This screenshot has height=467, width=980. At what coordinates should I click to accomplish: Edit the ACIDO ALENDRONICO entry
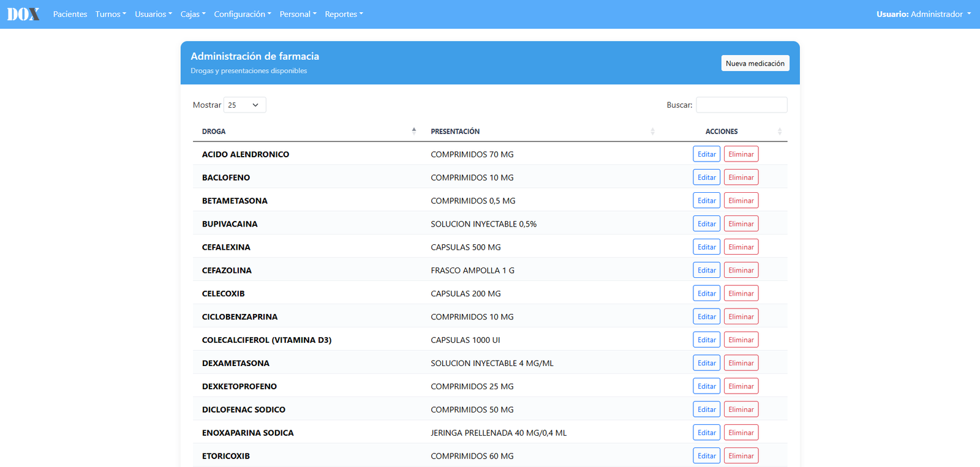point(707,154)
